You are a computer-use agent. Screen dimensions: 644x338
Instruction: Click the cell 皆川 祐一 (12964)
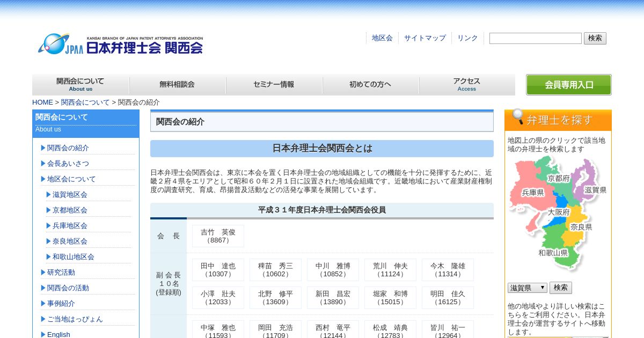click(x=448, y=329)
